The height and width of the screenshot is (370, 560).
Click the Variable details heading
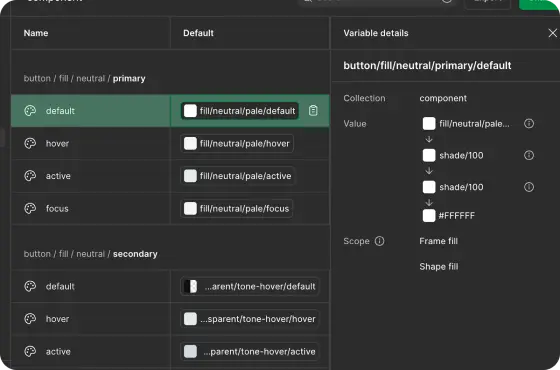coord(376,33)
